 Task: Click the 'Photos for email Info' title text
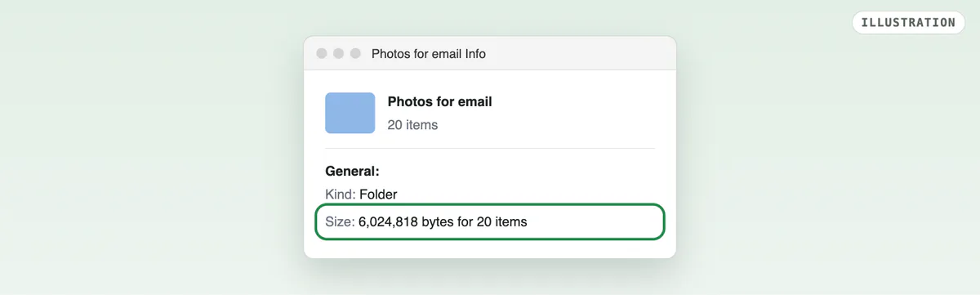click(429, 54)
